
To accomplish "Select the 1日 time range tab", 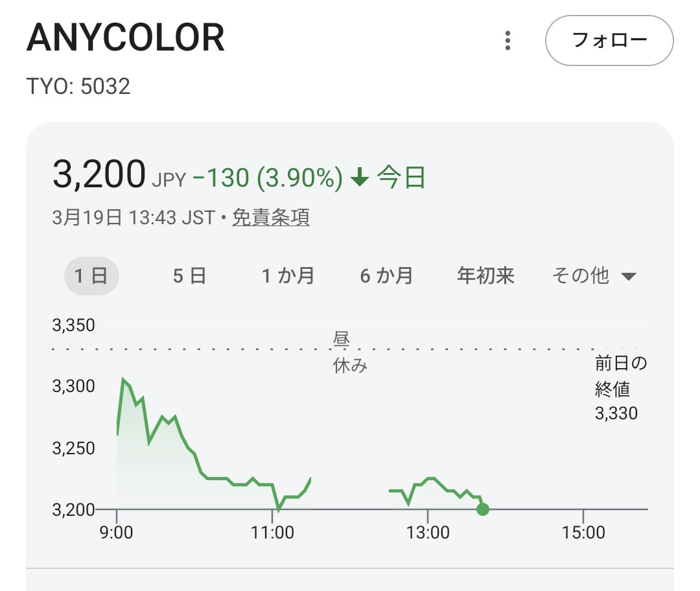I will 91,276.
